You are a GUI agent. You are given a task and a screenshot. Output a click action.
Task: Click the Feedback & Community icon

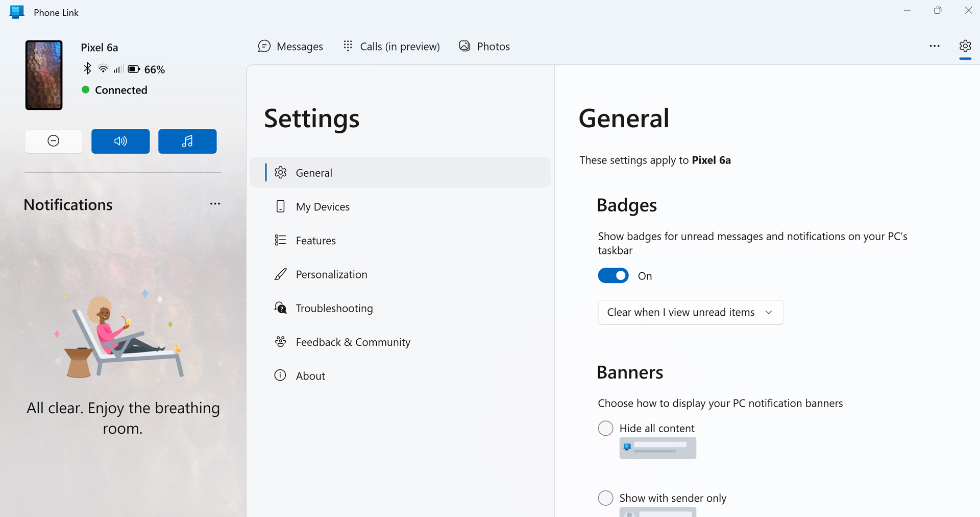point(280,342)
